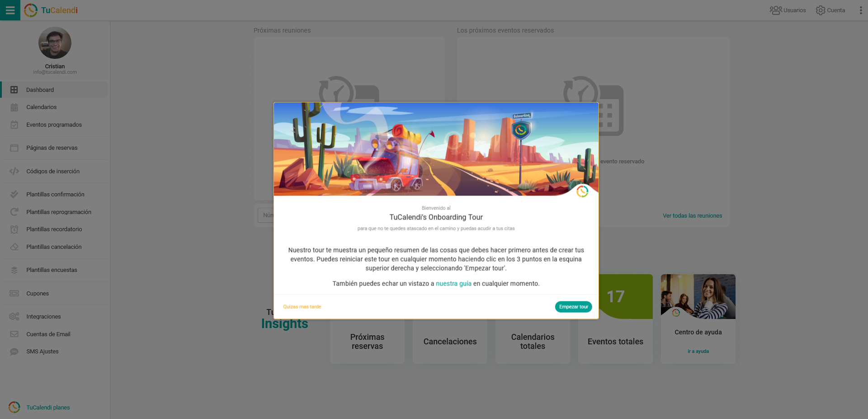
Task: Click the Cuenta gear icon
Action: 821,10
